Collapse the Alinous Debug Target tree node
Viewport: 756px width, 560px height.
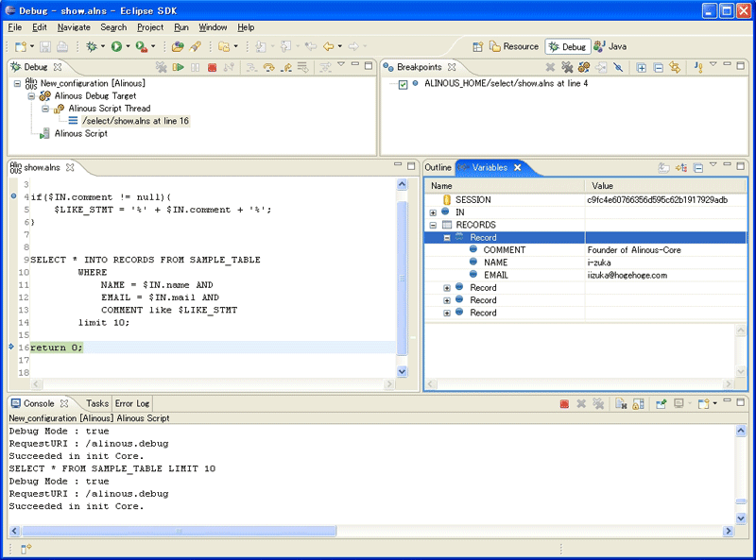coord(32,96)
